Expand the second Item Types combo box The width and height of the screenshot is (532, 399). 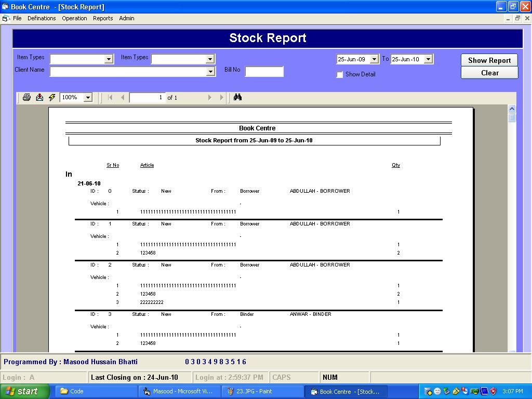coord(210,59)
